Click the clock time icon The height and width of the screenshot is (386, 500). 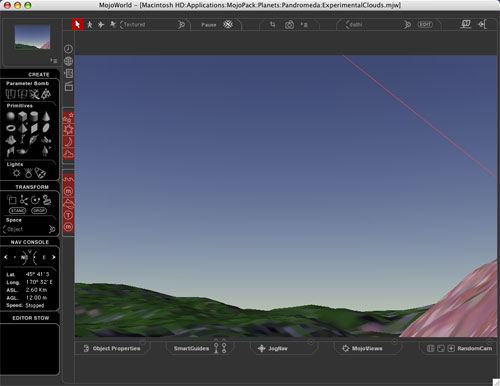[68, 49]
